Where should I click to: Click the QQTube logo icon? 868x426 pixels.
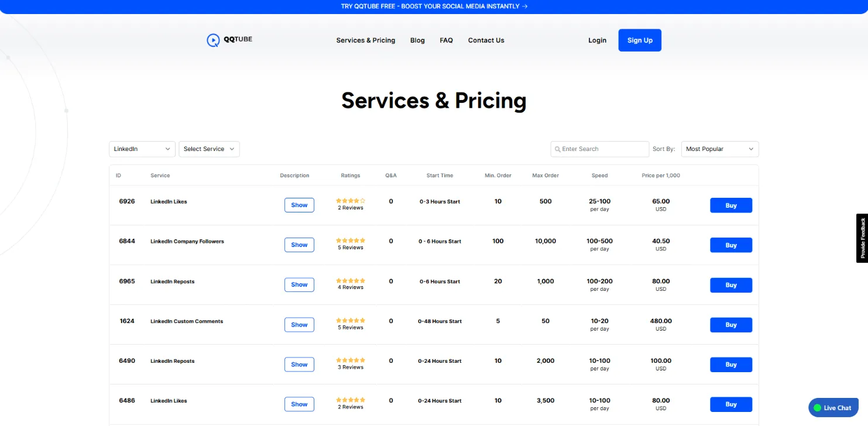(213, 40)
